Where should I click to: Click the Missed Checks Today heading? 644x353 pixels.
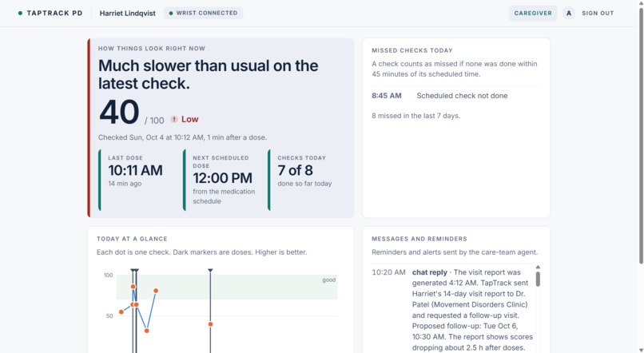pos(412,50)
